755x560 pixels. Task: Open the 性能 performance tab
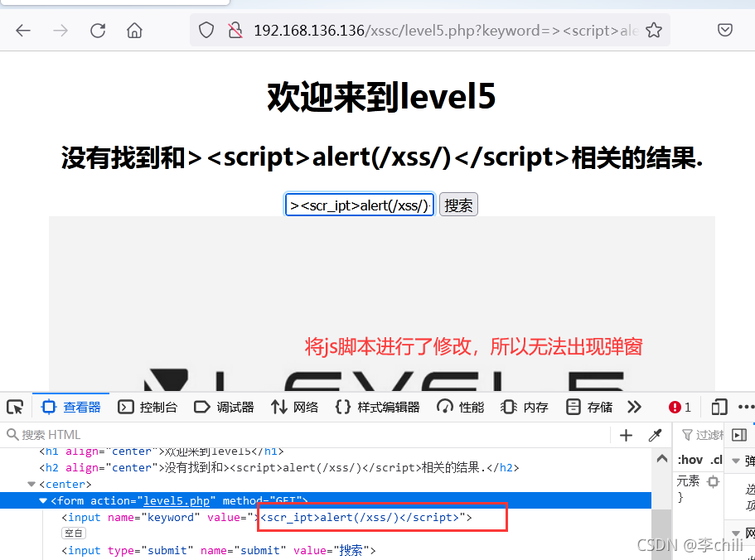pyautogui.click(x=460, y=408)
